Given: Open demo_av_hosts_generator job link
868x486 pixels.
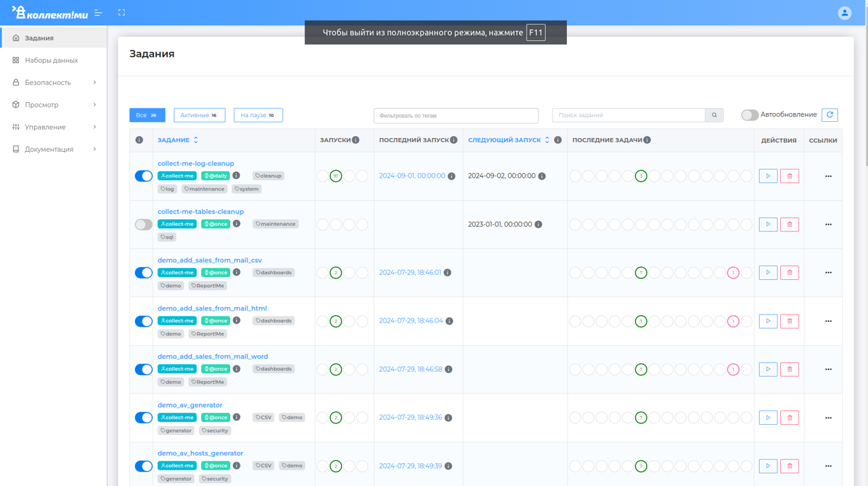Looking at the screenshot, I should click(200, 453).
